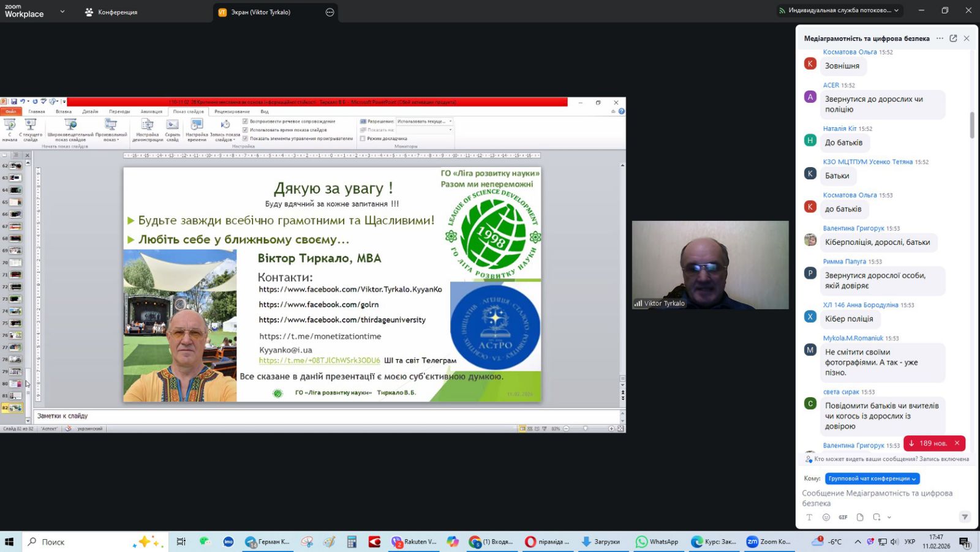Screen dimensions: 980x552
Task: Expand the Zoom Workplace dropdown chevron
Action: 62,12
